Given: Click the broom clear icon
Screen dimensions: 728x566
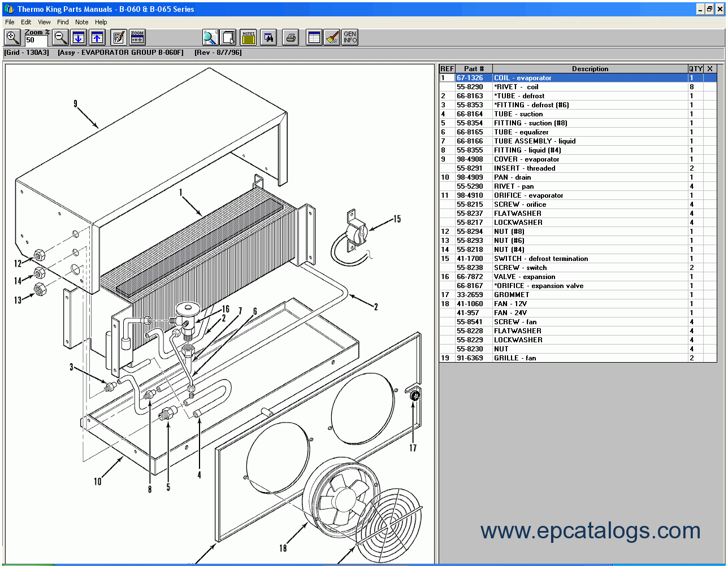Looking at the screenshot, I should [x=332, y=38].
